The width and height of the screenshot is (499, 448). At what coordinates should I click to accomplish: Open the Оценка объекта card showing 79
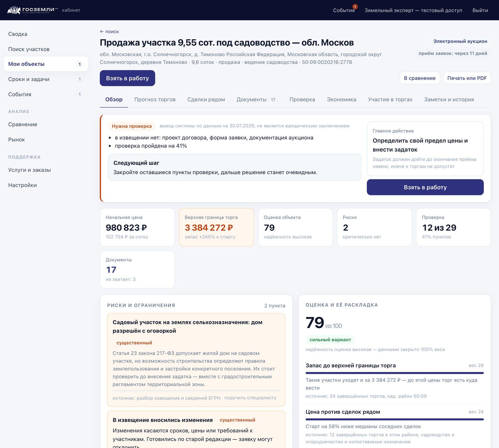(x=295, y=227)
